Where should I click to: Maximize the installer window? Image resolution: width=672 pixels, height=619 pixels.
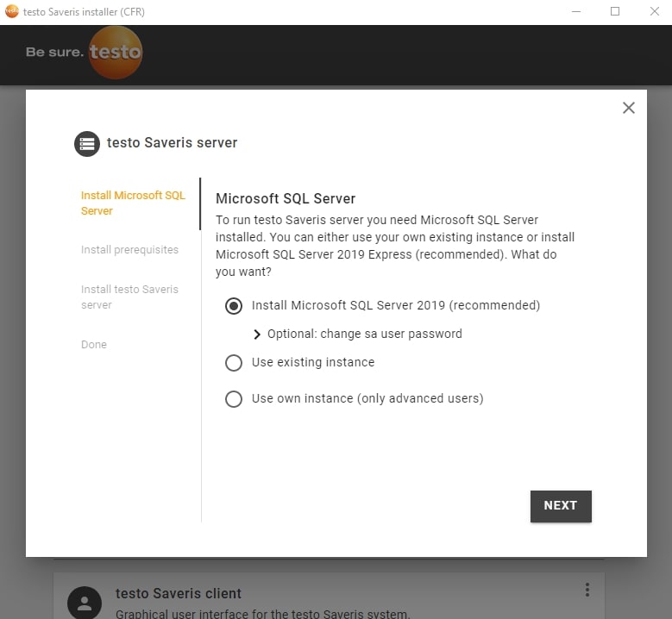615,11
